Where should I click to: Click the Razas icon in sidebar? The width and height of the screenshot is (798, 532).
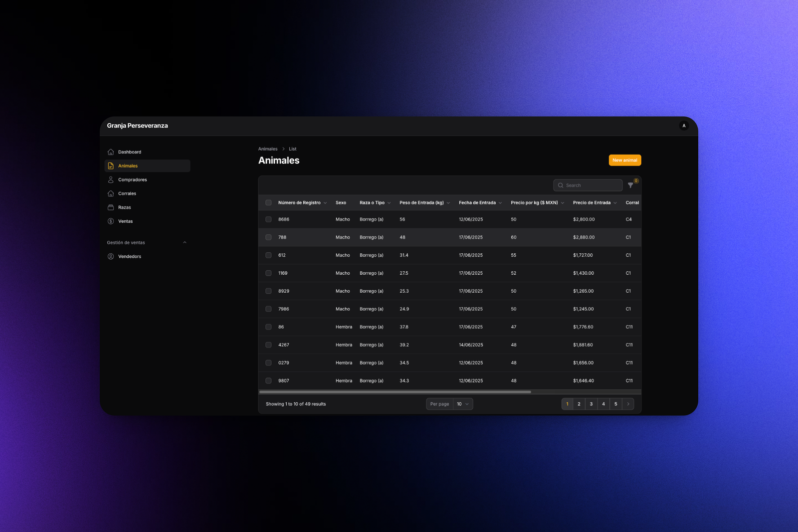(111, 207)
